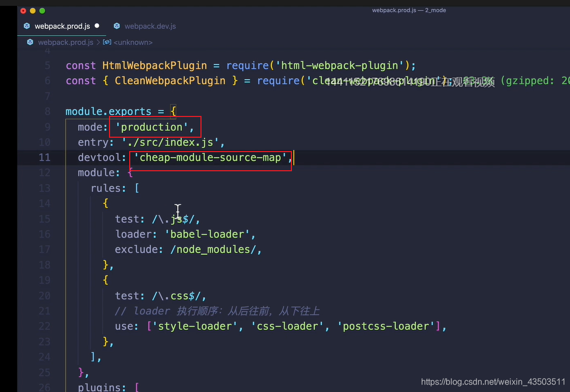
Task: Click line number 11 in gutter
Action: click(x=45, y=157)
